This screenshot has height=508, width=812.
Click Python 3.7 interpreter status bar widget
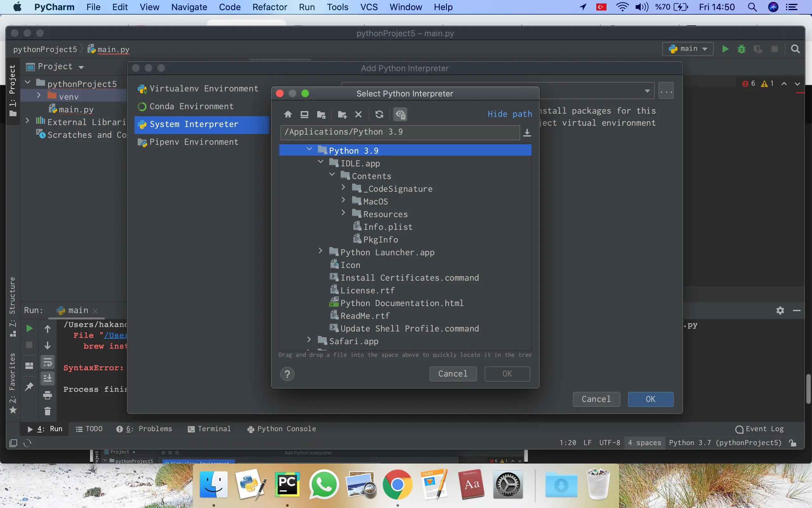pyautogui.click(x=725, y=443)
